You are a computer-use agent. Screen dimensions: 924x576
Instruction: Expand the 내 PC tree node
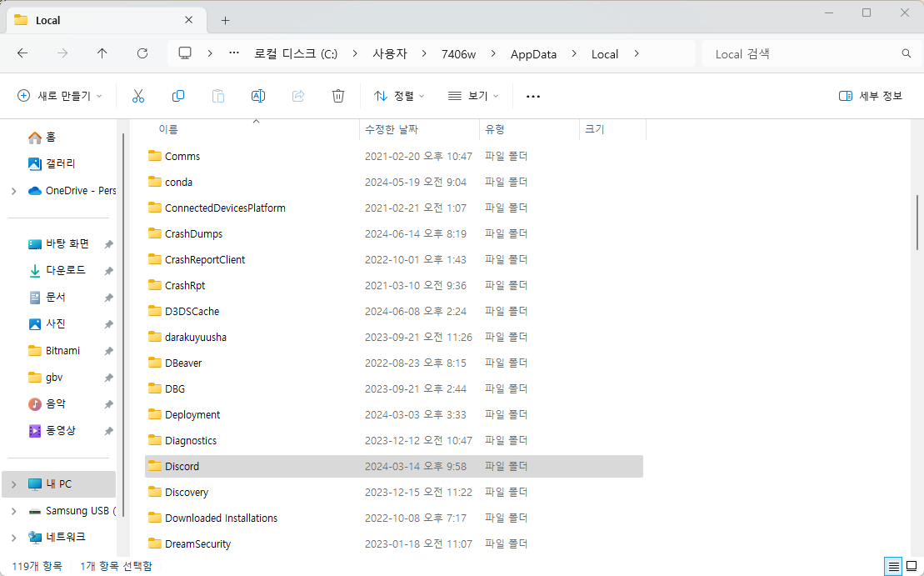click(x=13, y=484)
